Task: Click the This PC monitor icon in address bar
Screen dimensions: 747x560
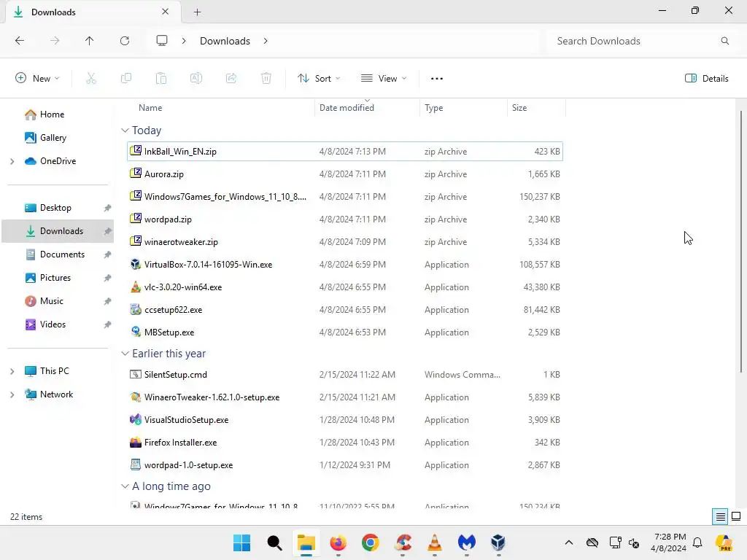Action: [162, 41]
